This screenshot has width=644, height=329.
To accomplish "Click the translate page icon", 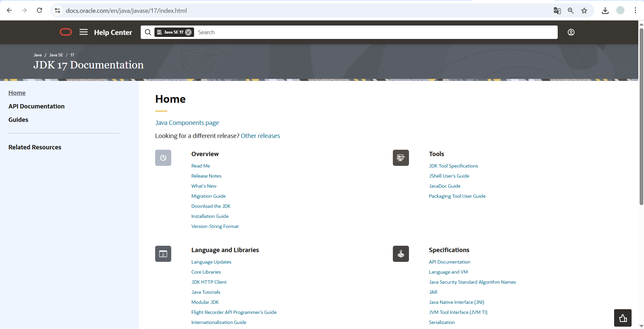I will (x=557, y=10).
